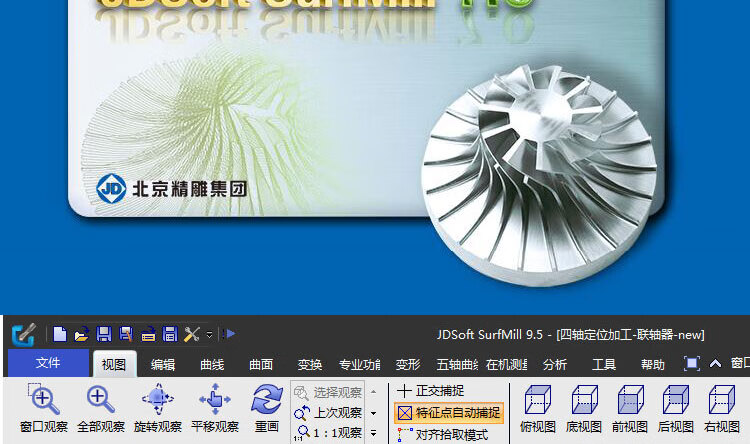750x444 pixels.
Task: Open the 专业功能 ribbon tab
Action: [x=359, y=365]
